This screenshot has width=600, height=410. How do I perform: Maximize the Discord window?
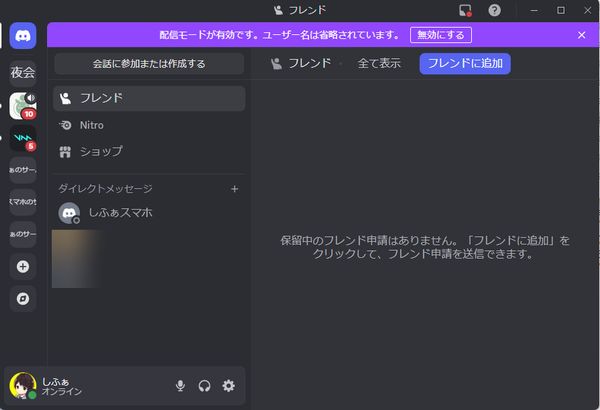click(561, 10)
